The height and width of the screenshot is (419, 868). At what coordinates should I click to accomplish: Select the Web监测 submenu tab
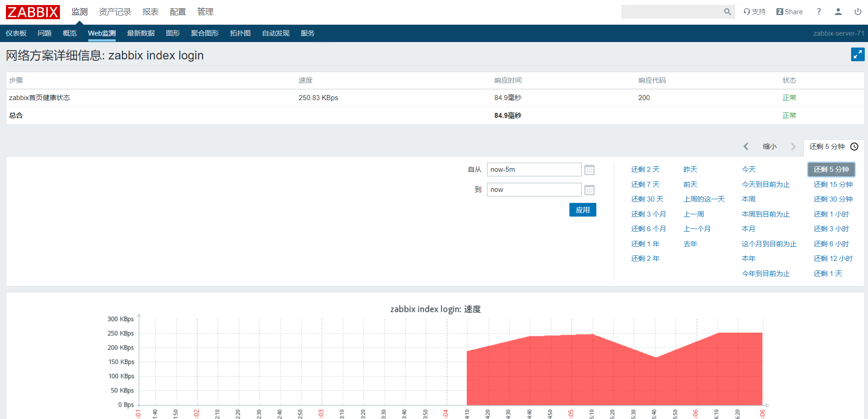click(x=102, y=33)
